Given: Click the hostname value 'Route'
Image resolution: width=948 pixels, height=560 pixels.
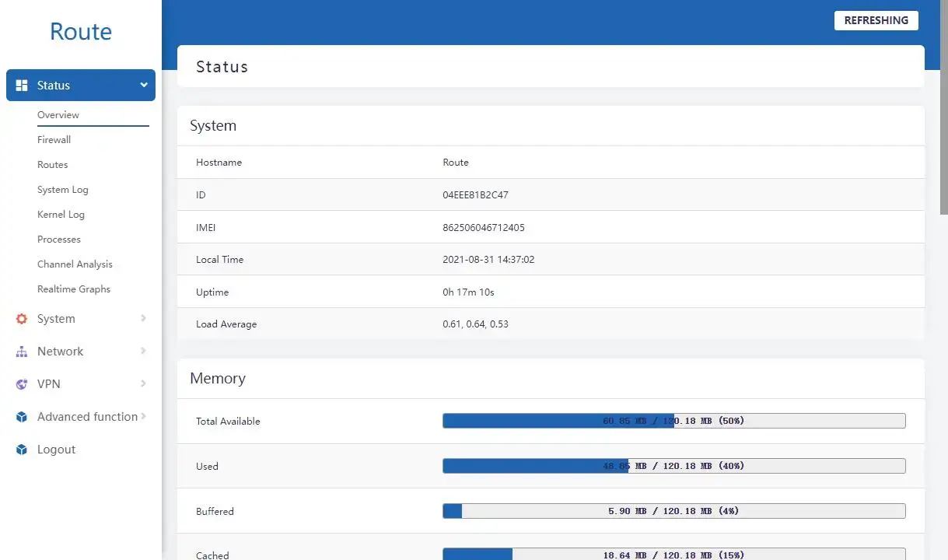Looking at the screenshot, I should click(x=456, y=163).
